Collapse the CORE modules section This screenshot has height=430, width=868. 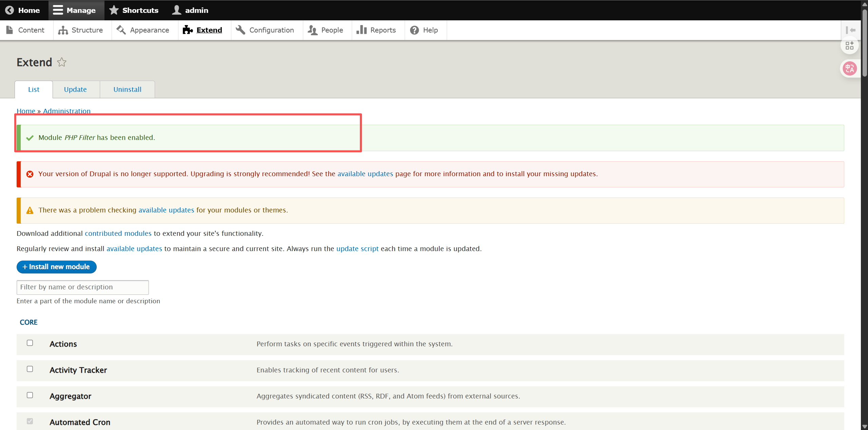click(x=28, y=322)
